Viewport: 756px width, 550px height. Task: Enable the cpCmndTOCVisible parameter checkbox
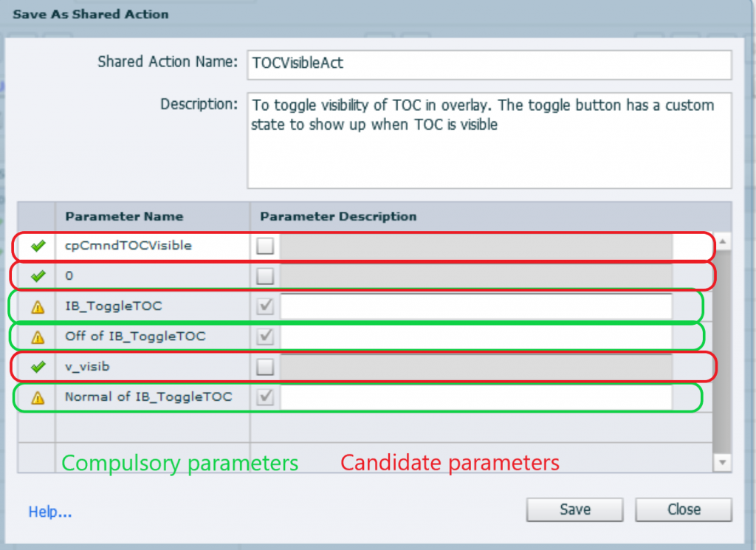coord(265,246)
